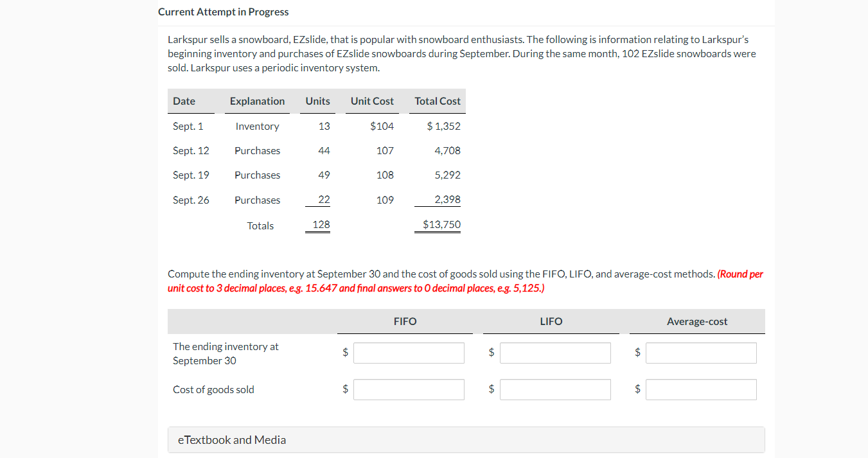Image resolution: width=868 pixels, height=458 pixels.
Task: Click the red rounding instruction text
Action: (466, 281)
